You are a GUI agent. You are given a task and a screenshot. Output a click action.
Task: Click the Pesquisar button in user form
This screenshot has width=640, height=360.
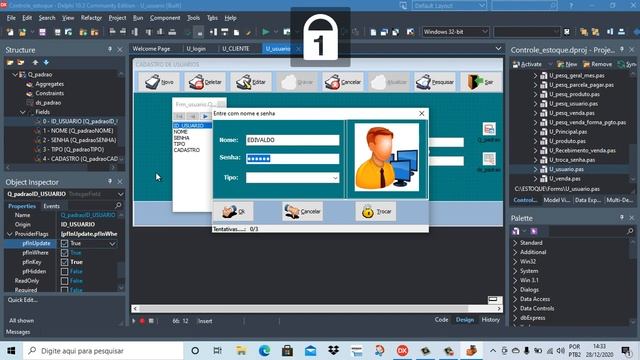[435, 82]
